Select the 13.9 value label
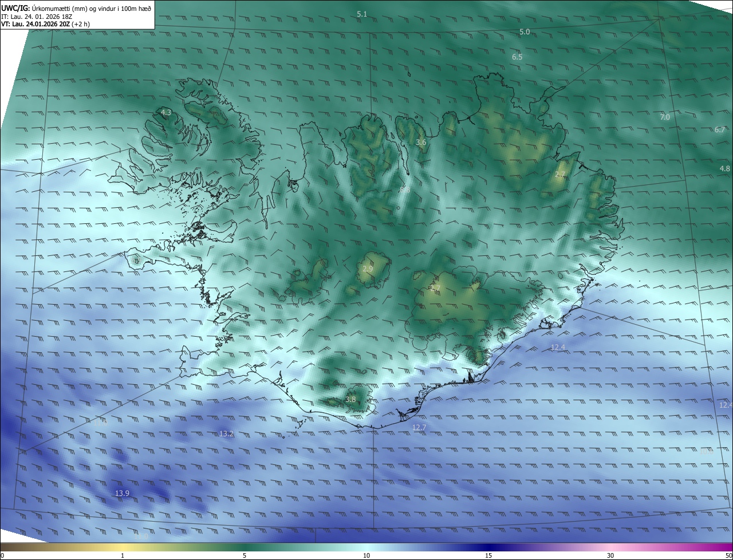733x560 pixels. pyautogui.click(x=122, y=493)
